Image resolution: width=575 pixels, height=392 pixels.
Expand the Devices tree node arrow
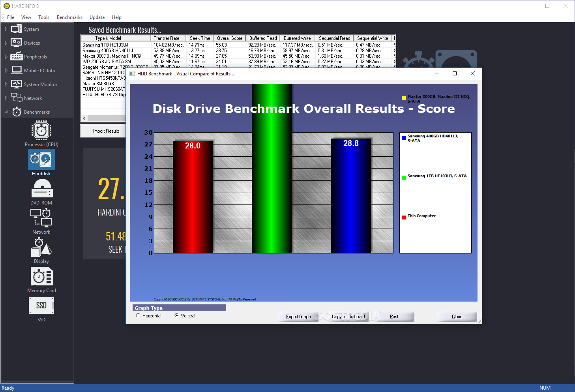6,43
